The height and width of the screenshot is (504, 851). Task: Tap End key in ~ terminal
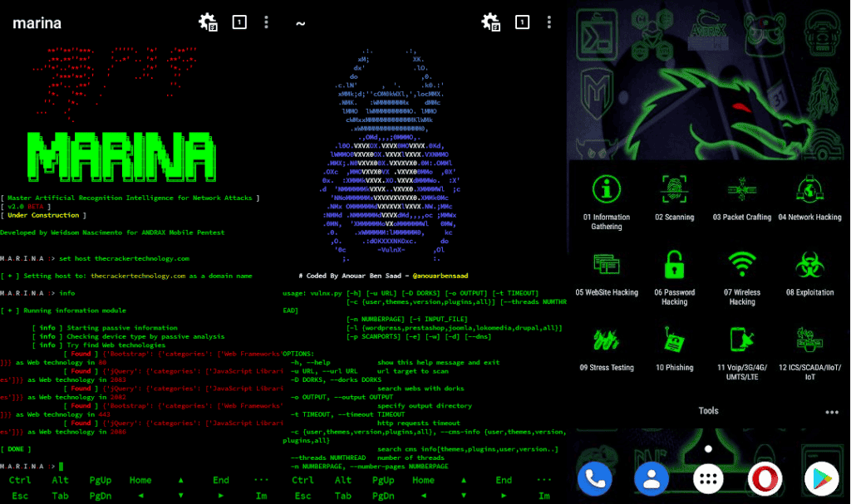[x=504, y=480]
